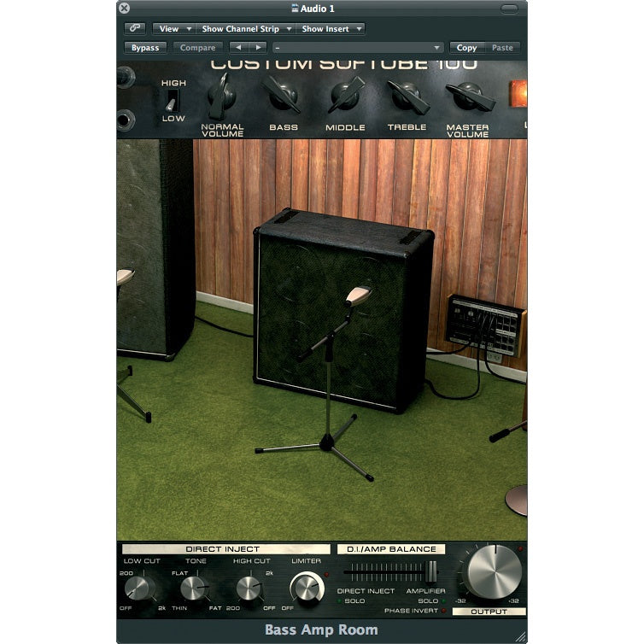Click the High Cut knob
This screenshot has height=644, width=644.
click(x=249, y=588)
